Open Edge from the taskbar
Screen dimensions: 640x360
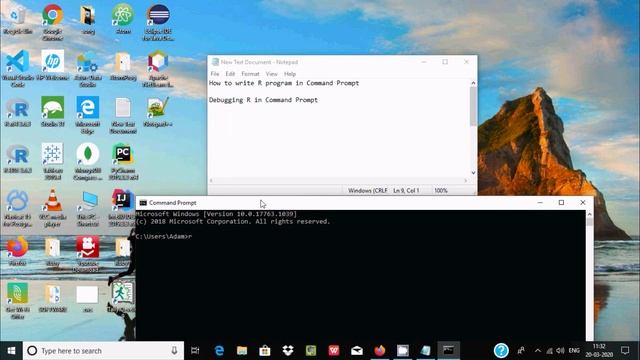click(x=219, y=351)
